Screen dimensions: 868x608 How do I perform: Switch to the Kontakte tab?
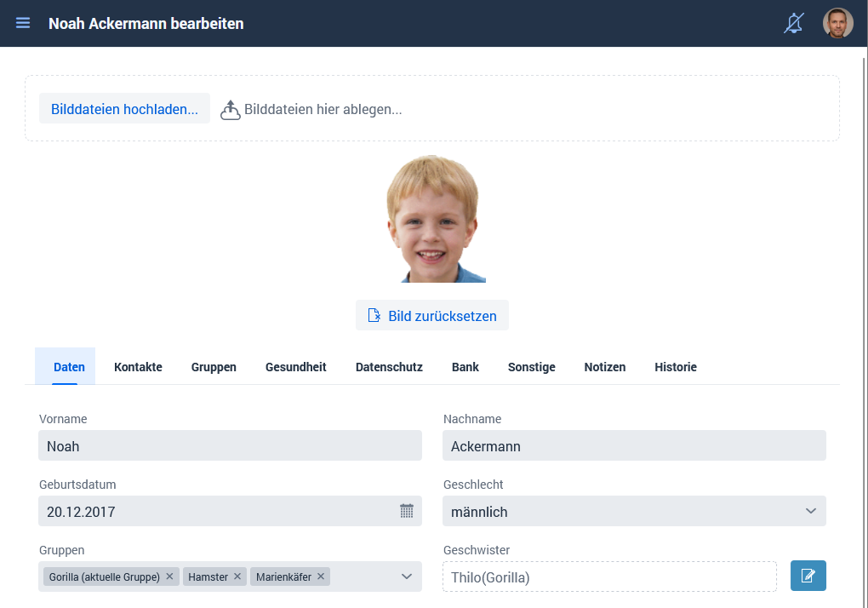click(x=138, y=366)
